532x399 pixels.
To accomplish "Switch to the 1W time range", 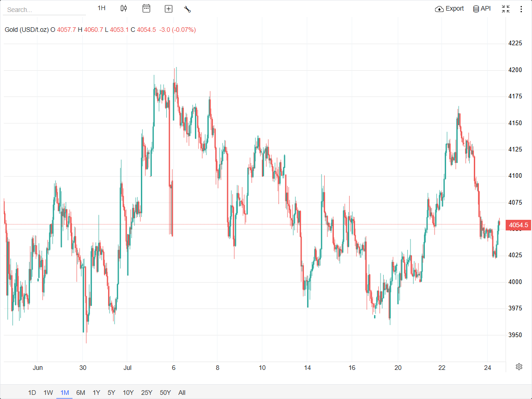I will [48, 393].
